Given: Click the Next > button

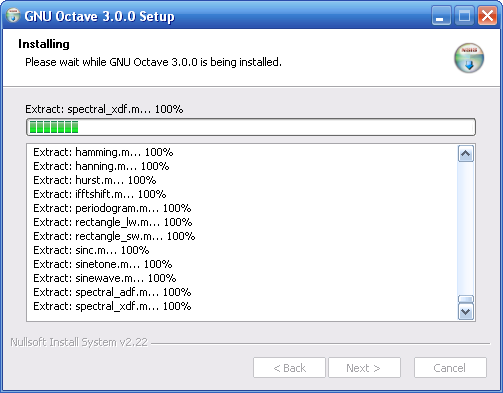Looking at the screenshot, I should point(364,368).
